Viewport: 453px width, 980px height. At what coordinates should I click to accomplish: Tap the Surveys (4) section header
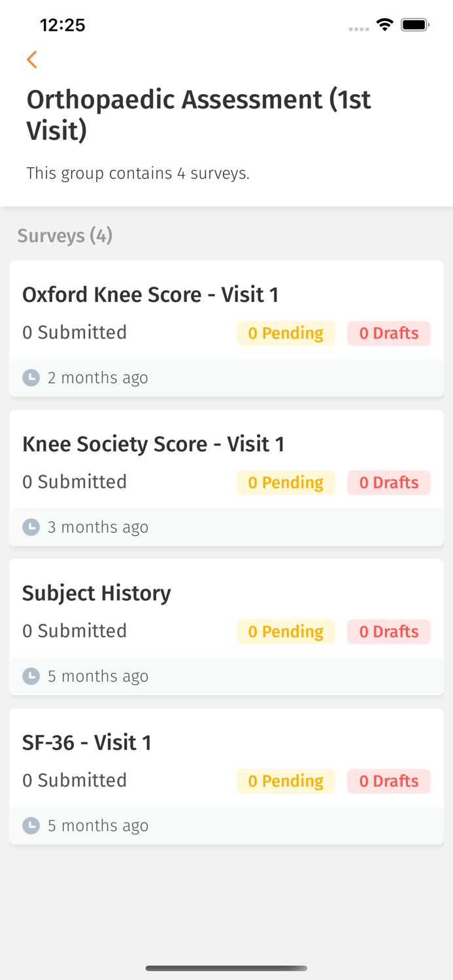tap(65, 235)
